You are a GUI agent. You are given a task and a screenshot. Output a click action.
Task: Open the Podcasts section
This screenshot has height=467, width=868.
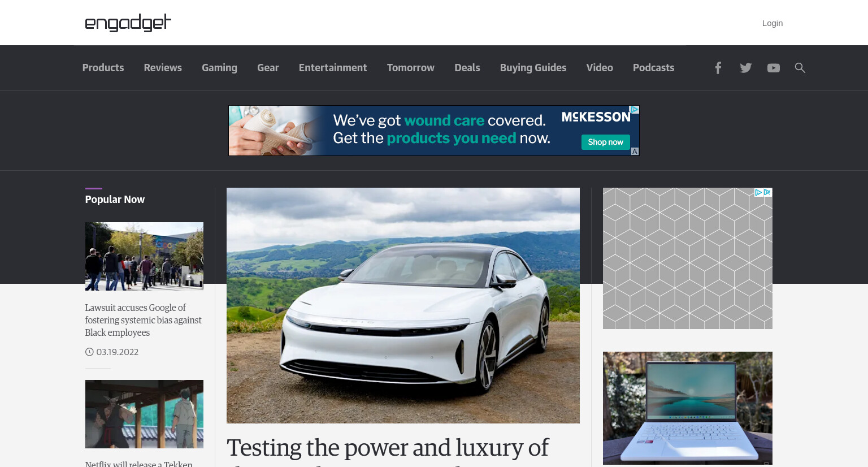[x=653, y=68]
